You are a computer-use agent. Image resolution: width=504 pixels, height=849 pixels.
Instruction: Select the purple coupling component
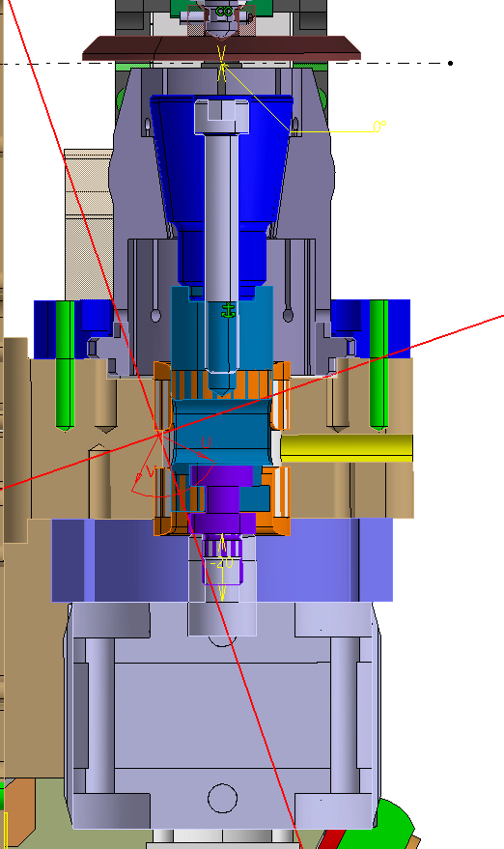tap(222, 498)
